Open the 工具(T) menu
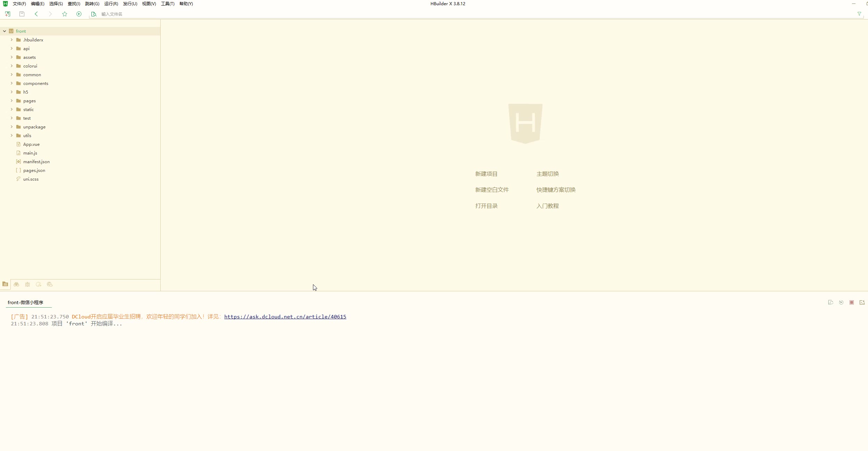Image resolution: width=868 pixels, height=451 pixels. click(x=168, y=4)
